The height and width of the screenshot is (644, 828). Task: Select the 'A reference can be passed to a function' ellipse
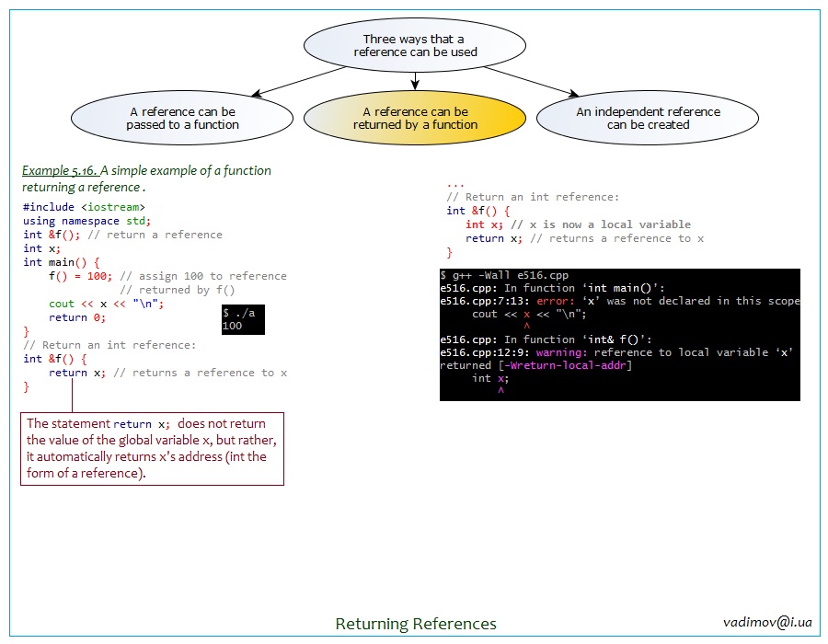click(182, 118)
